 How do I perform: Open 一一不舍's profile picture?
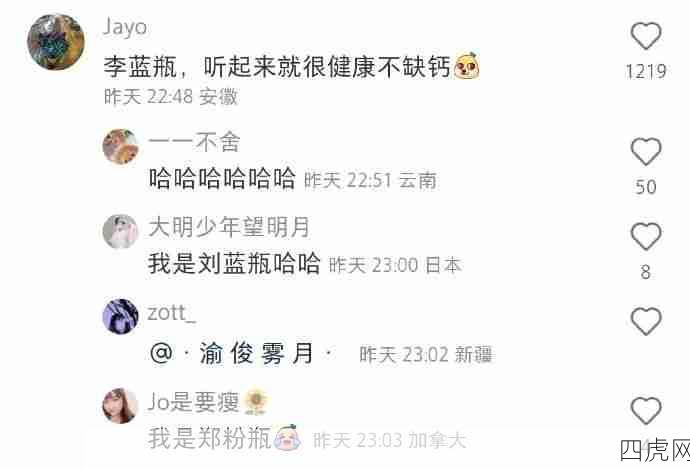point(121,147)
